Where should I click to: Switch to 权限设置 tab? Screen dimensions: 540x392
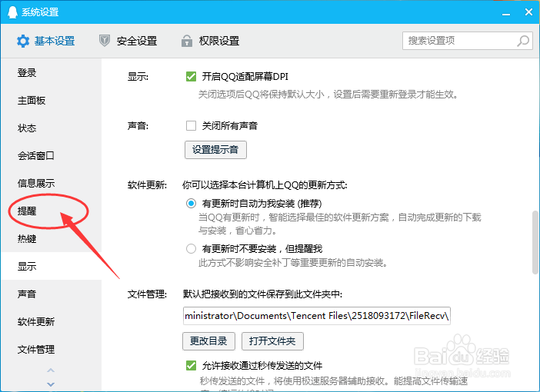point(210,41)
